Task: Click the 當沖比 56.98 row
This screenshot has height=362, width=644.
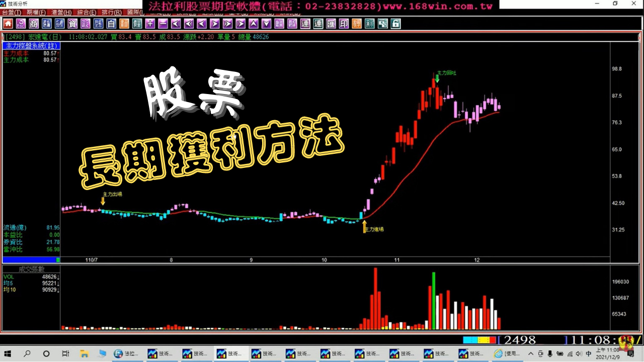Action: (x=31, y=249)
